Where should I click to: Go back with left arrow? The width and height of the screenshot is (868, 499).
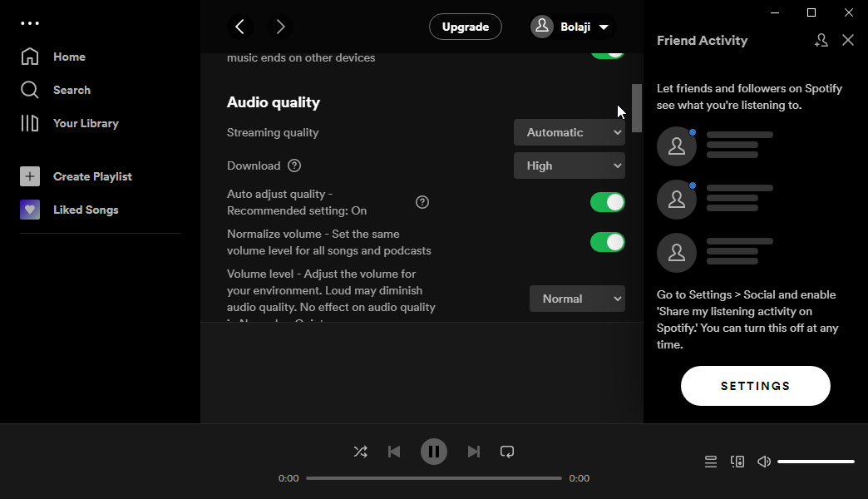point(240,27)
